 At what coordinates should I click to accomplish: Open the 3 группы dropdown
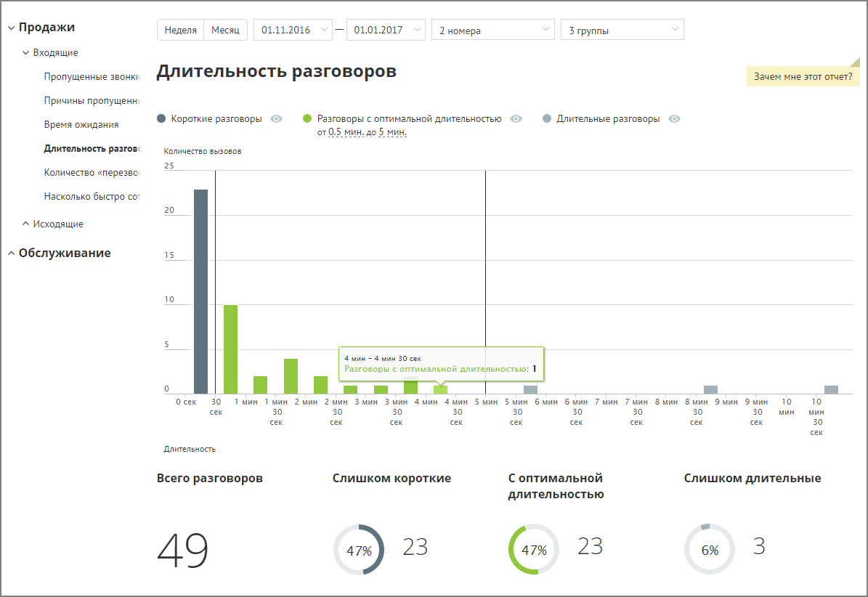point(622,30)
